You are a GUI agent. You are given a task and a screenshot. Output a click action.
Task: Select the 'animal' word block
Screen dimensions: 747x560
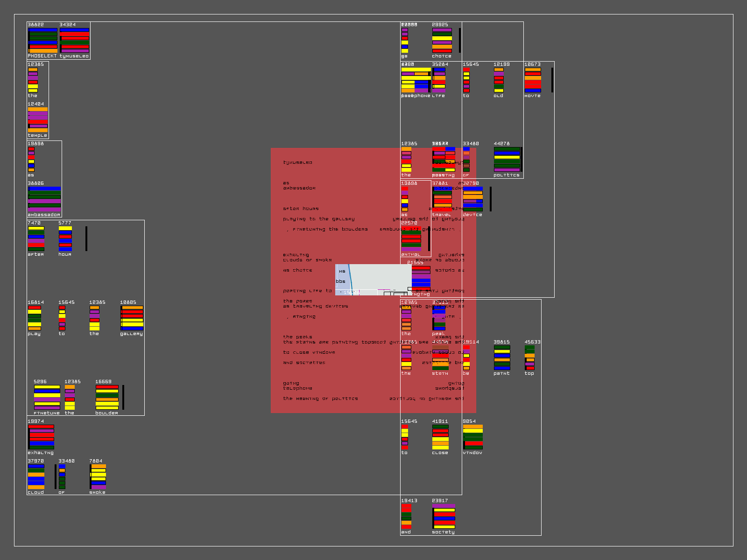411,239
